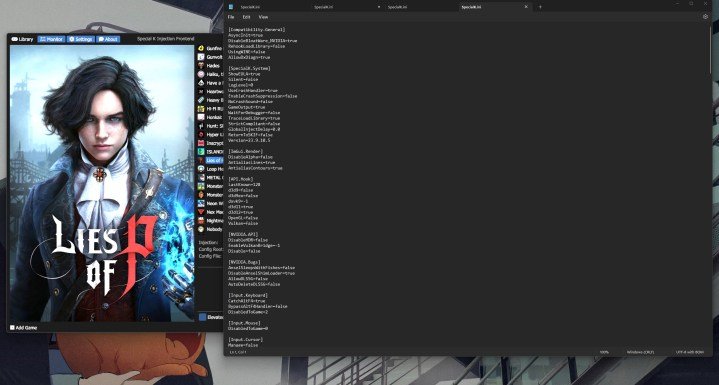Add a new tab in Notepad
Viewport: 719px width, 385px height.
tap(540, 7)
